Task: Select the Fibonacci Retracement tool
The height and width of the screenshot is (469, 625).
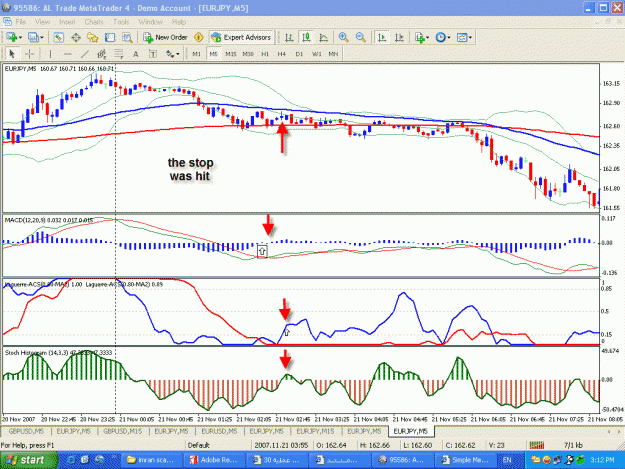Action: point(119,54)
